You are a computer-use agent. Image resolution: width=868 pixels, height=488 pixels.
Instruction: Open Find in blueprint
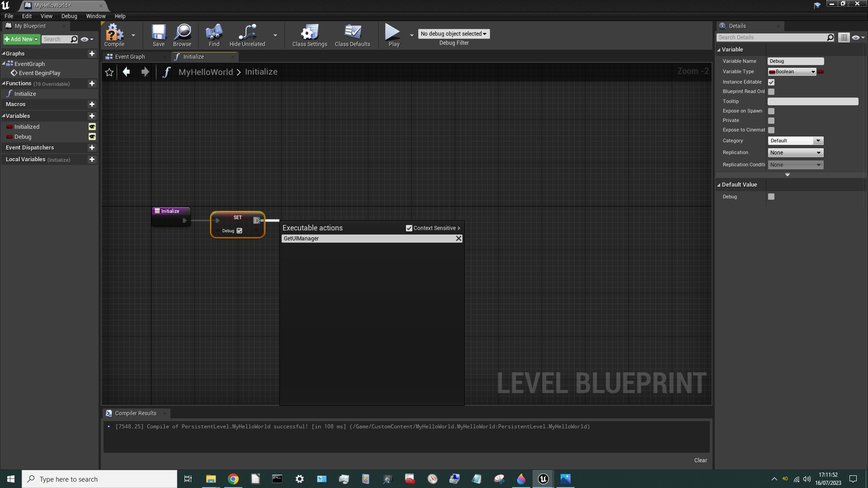[214, 35]
